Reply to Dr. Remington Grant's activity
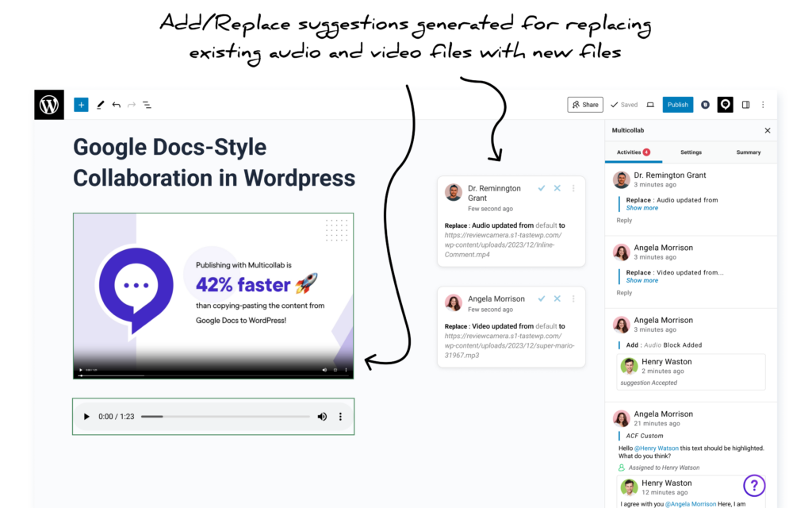Image resolution: width=812 pixels, height=508 pixels. [624, 221]
